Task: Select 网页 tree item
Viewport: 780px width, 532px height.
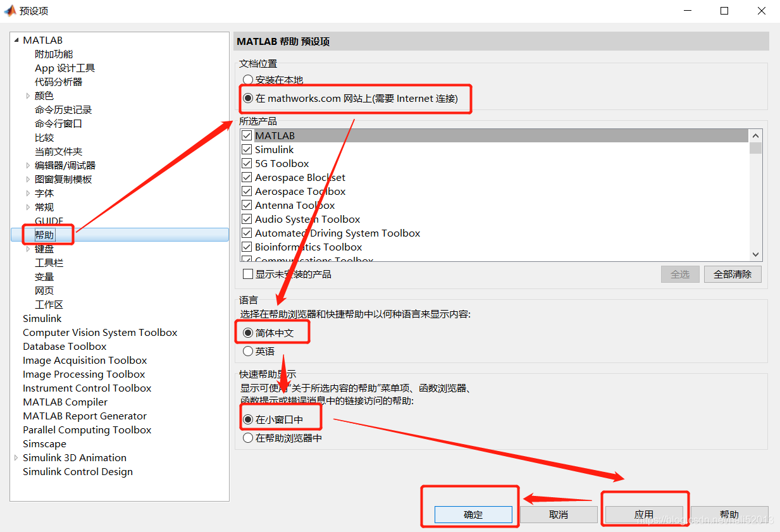Action: [44, 291]
